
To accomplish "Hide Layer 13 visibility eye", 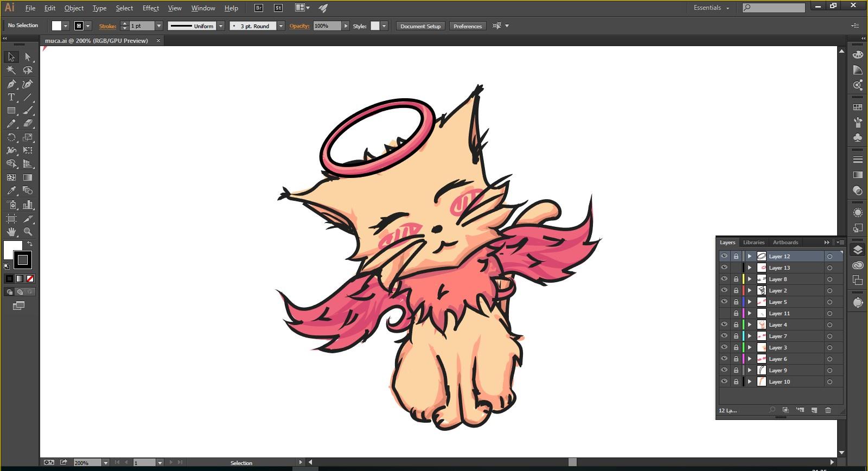I will [724, 268].
